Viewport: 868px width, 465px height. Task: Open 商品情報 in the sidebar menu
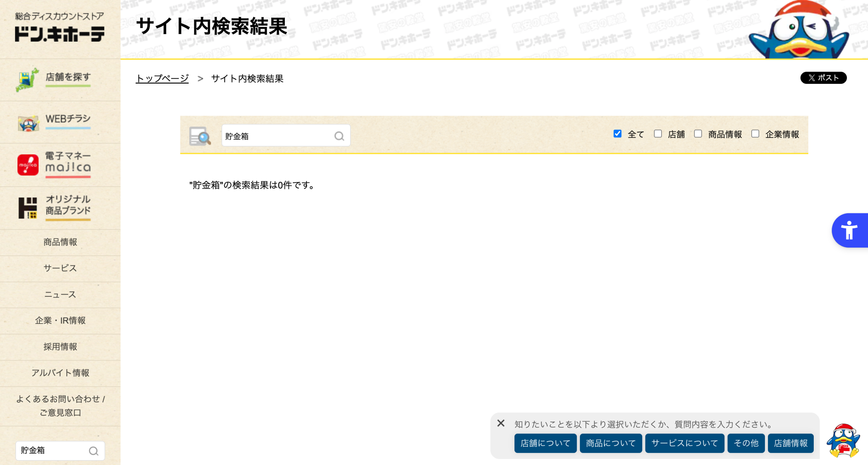click(60, 242)
